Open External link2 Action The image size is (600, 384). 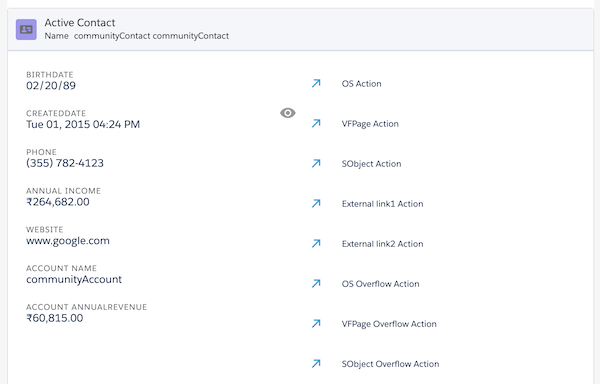[383, 244]
